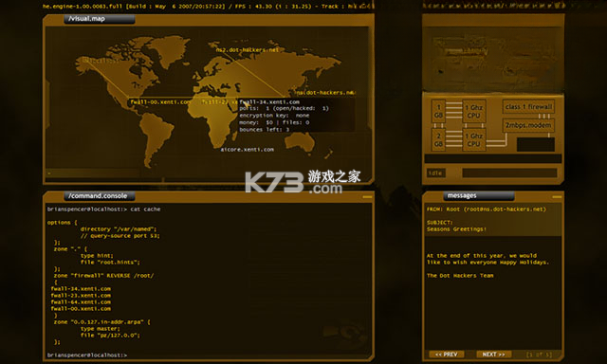This screenshot has height=364, width=607.
Task: Select ns2.dot-hackers.net server on the map
Action: pyautogui.click(x=248, y=50)
